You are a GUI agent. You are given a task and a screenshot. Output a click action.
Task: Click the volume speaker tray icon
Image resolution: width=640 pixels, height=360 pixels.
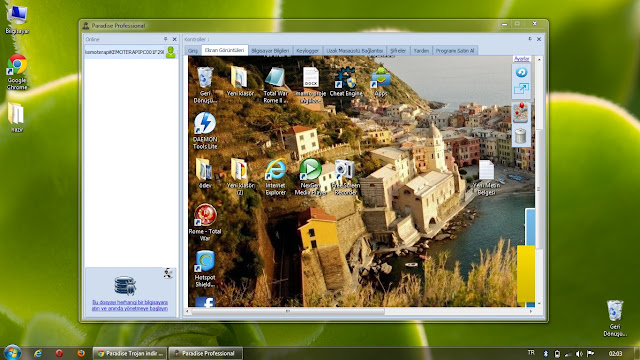[x=579, y=353]
